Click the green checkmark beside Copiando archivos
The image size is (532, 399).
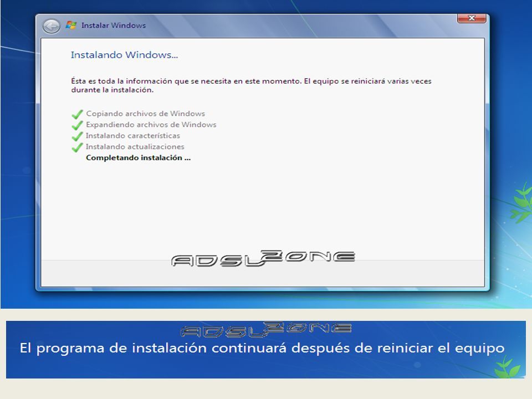78,114
